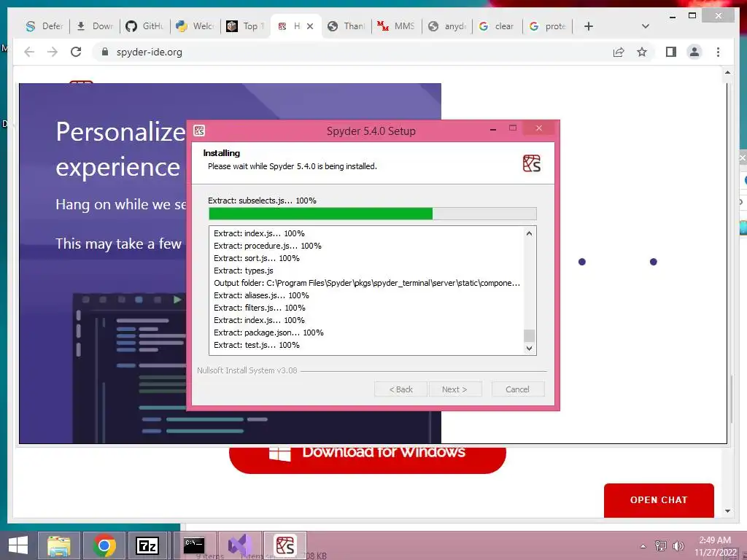Open Chrome's three-dot menu
The width and height of the screenshot is (747, 560).
point(718,52)
